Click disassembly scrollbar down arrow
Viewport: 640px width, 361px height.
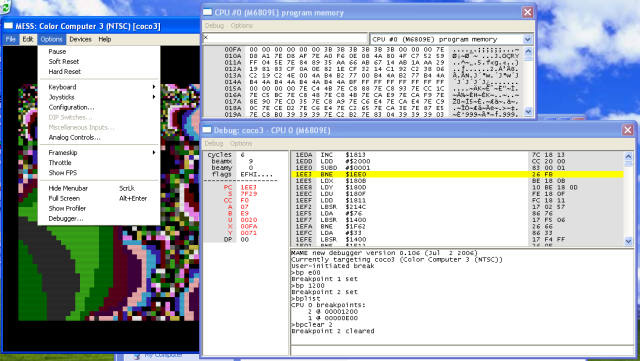coord(628,241)
